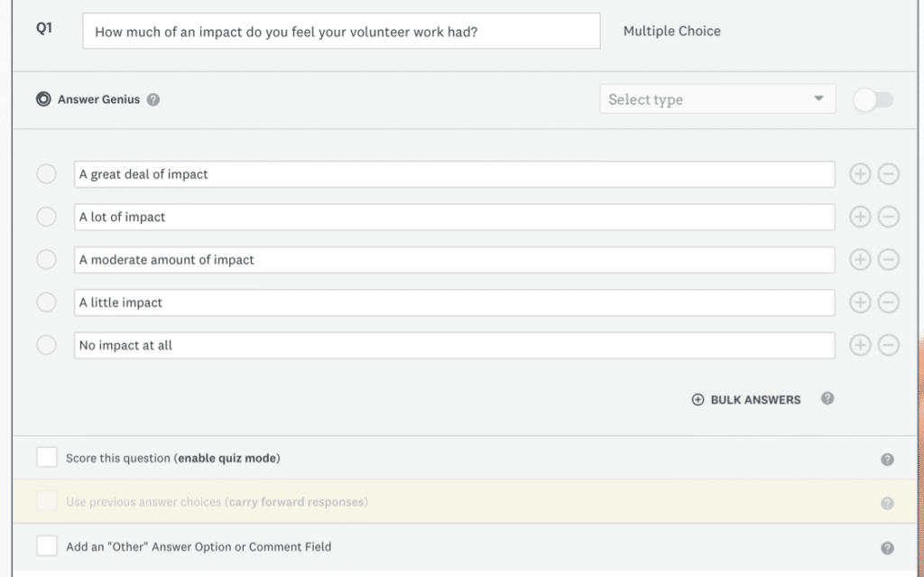Click the plus icon beside "A great deal of impact"

point(860,173)
